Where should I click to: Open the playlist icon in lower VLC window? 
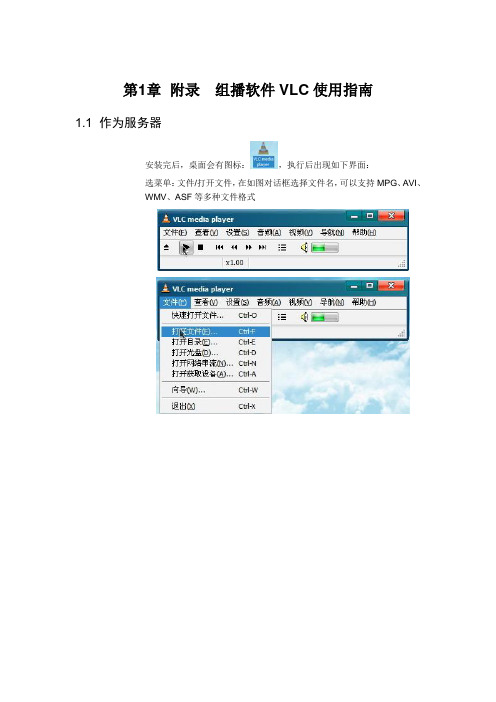pyautogui.click(x=282, y=317)
